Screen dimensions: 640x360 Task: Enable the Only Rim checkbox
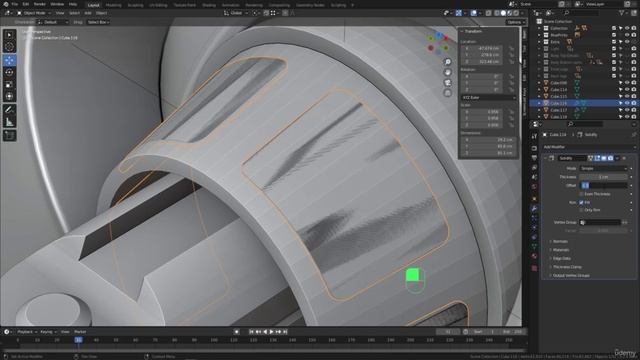click(x=581, y=210)
